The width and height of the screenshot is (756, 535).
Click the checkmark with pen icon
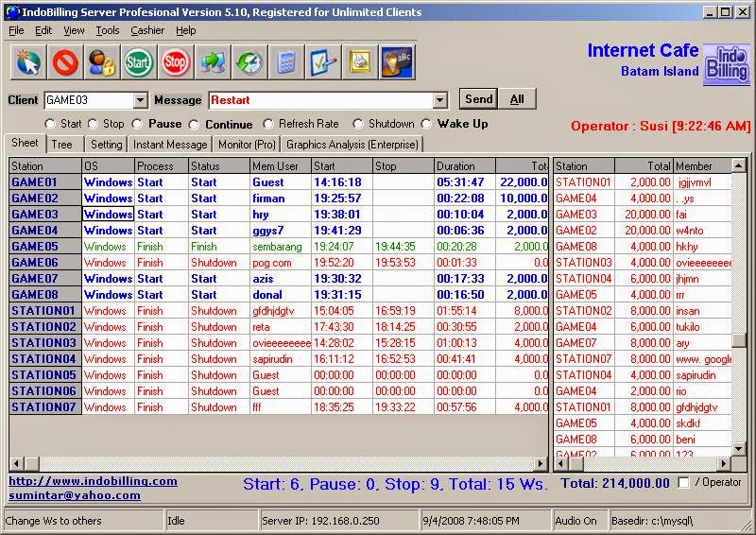[x=323, y=62]
